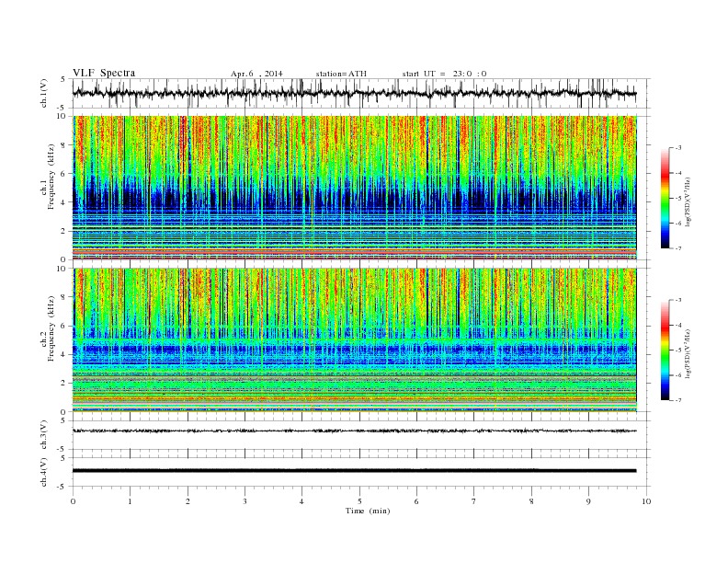This screenshot has width=728, height=563.
Task: Click time axis tick label "2"
Action: point(188,501)
